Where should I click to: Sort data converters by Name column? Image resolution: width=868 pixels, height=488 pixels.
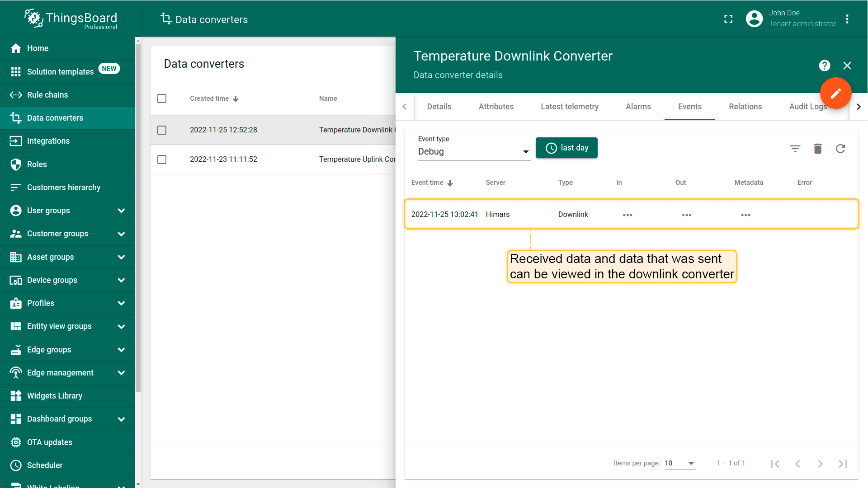328,99
